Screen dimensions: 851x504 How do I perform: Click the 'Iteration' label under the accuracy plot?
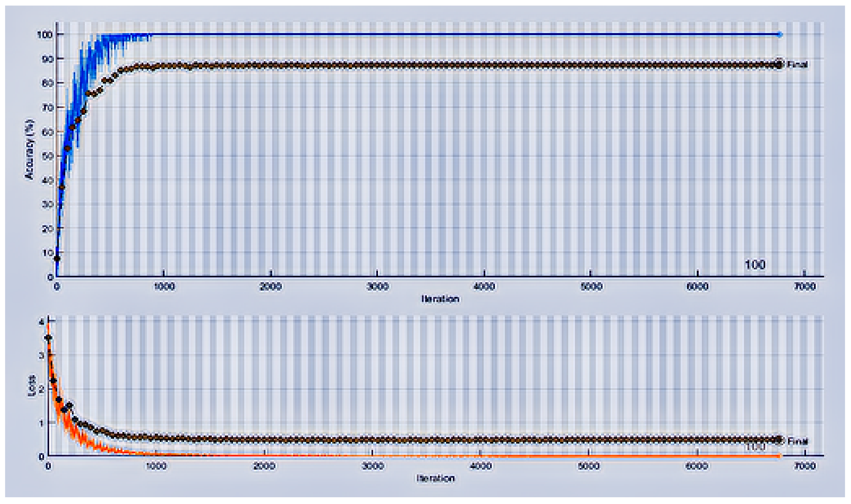[x=440, y=299]
